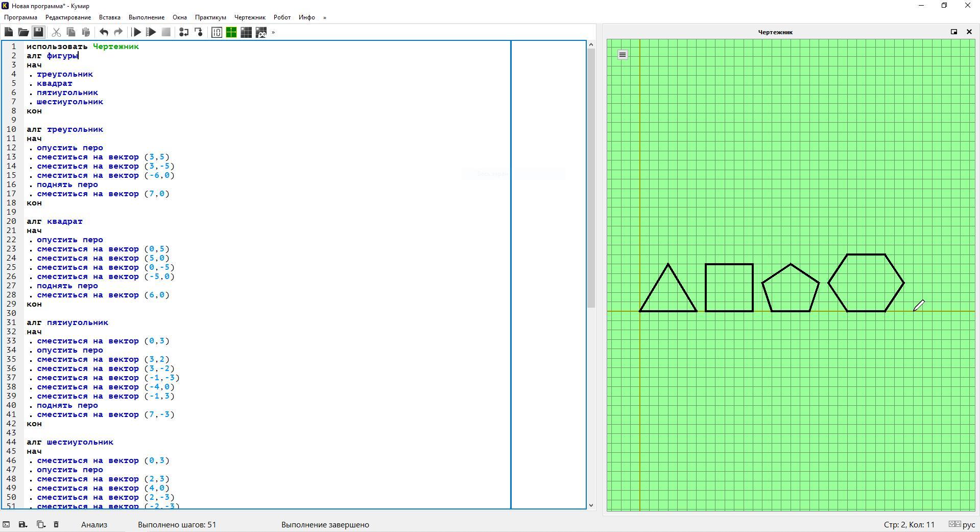980x532 pixels.
Task: Save the current program
Action: click(x=38, y=32)
